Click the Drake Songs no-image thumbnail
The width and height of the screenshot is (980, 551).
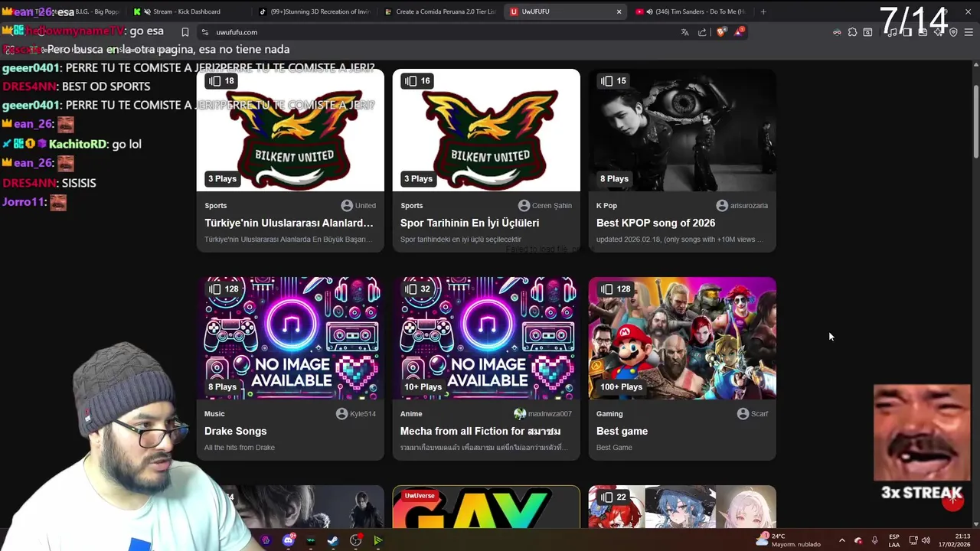(290, 338)
